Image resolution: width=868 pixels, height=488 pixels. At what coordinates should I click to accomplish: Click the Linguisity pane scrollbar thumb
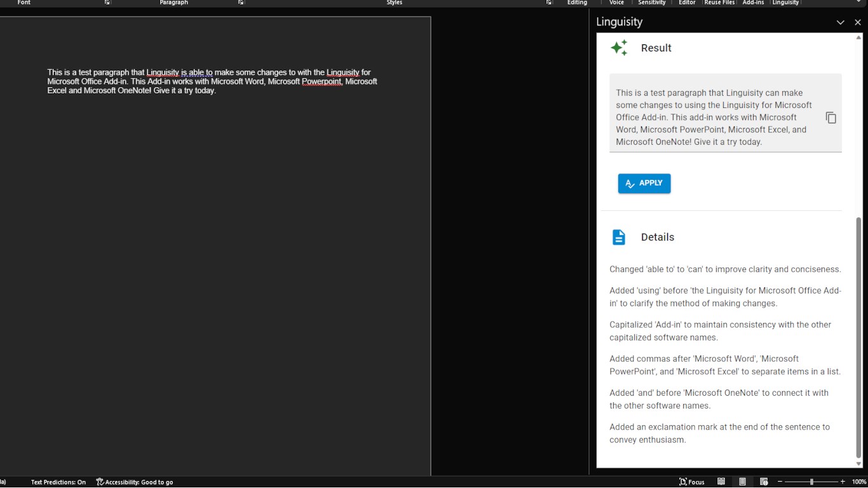click(859, 337)
